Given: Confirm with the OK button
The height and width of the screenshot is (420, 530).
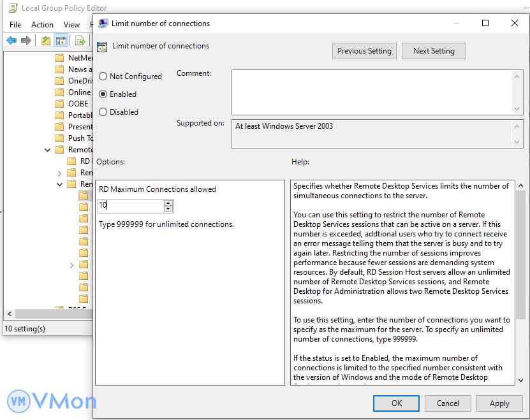Looking at the screenshot, I should (x=397, y=403).
